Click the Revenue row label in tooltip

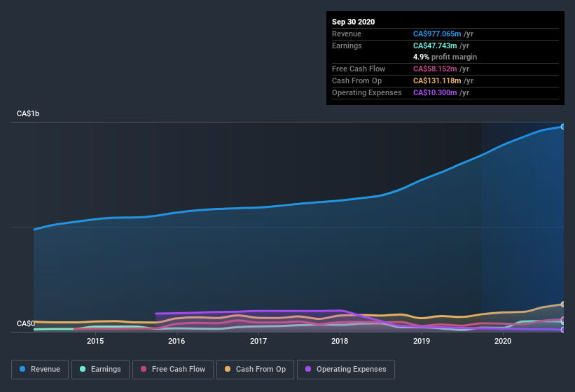pyautogui.click(x=347, y=34)
